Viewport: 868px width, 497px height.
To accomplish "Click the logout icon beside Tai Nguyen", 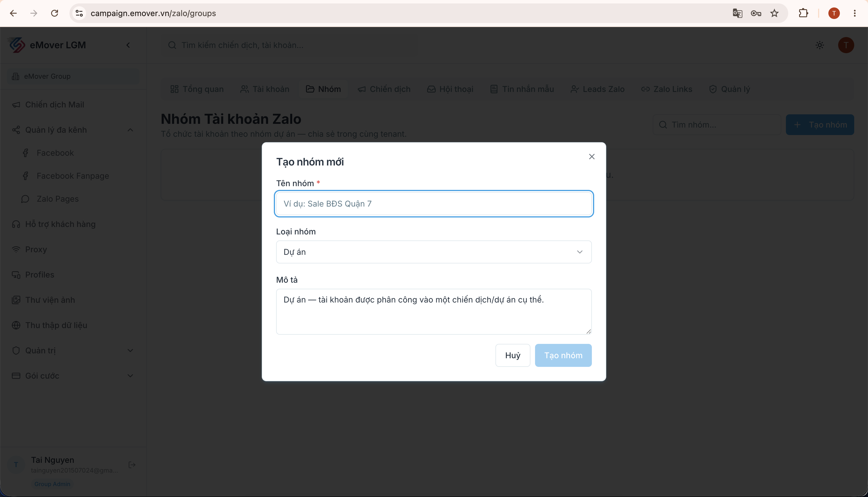I will pyautogui.click(x=132, y=465).
